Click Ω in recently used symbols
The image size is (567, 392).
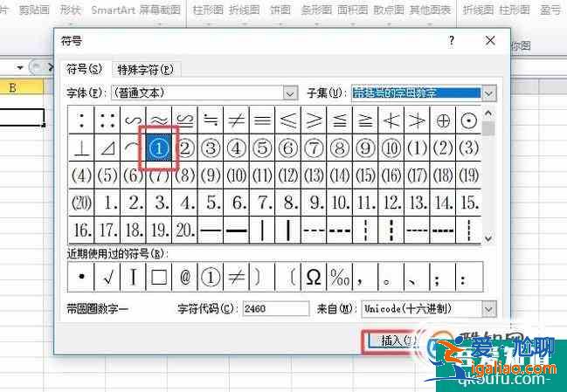pos(312,279)
